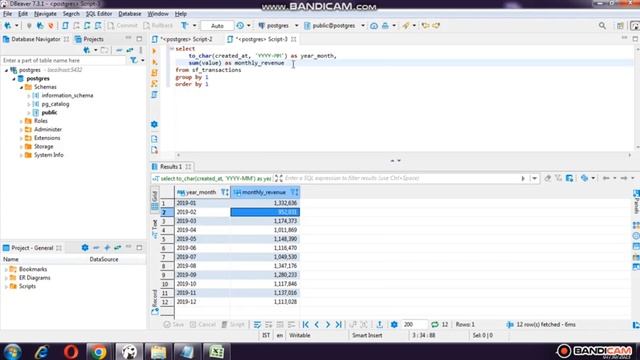Click the filter icon on monthly_revenue column
The image size is (640, 360).
coord(294,192)
